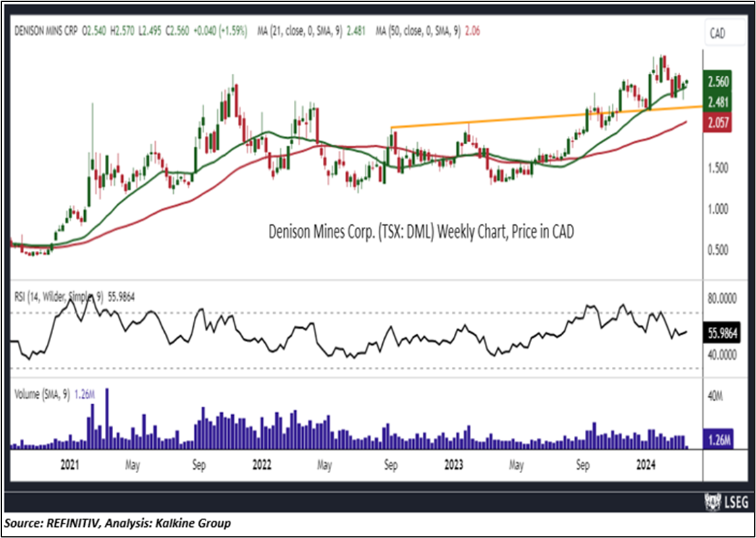The image size is (756, 538).
Task: Click the H2.570 high value in header
Action: (x=122, y=32)
